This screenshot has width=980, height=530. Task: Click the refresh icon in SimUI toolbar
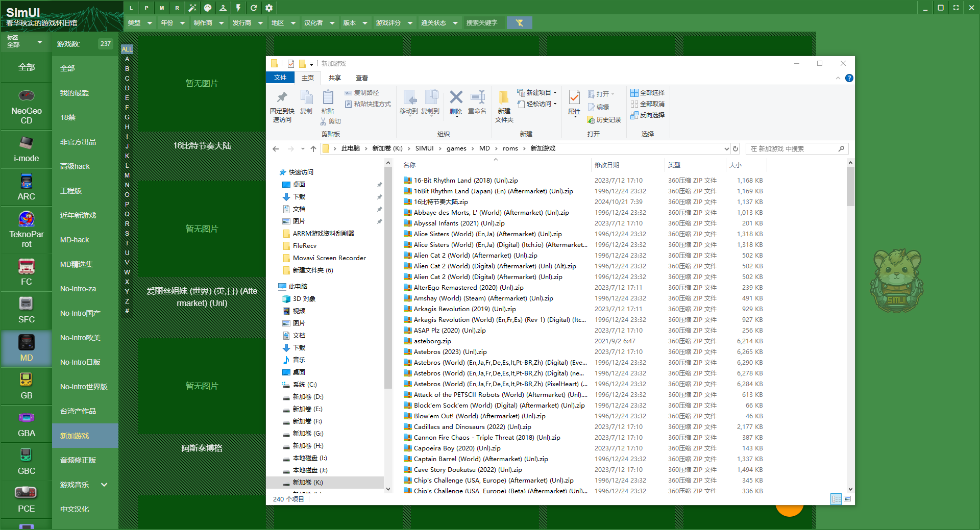(x=254, y=8)
